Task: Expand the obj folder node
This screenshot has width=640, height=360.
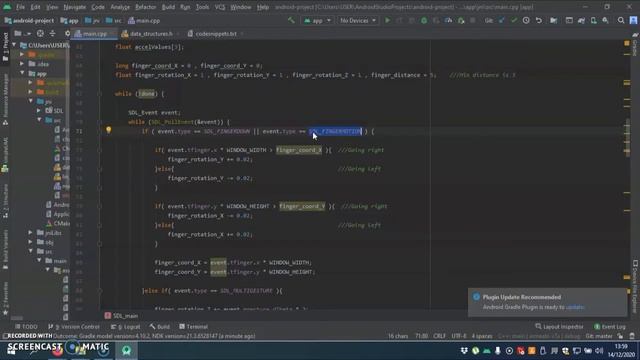Action: point(31,242)
